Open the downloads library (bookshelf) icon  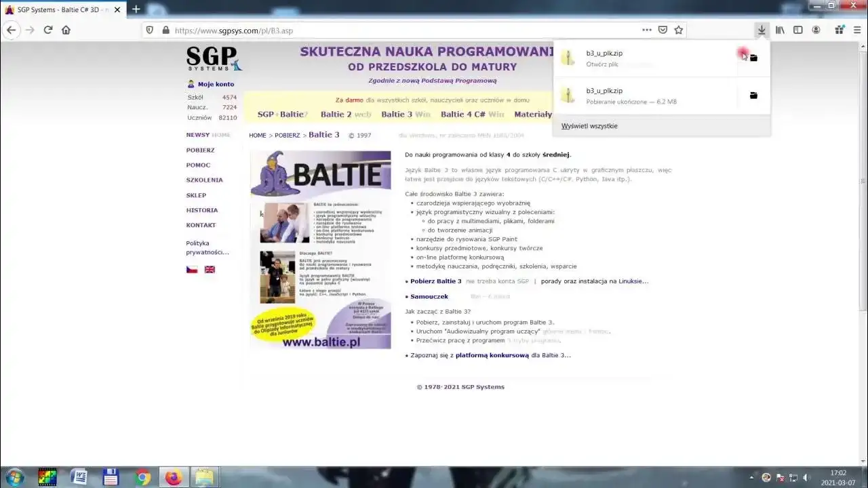click(780, 30)
